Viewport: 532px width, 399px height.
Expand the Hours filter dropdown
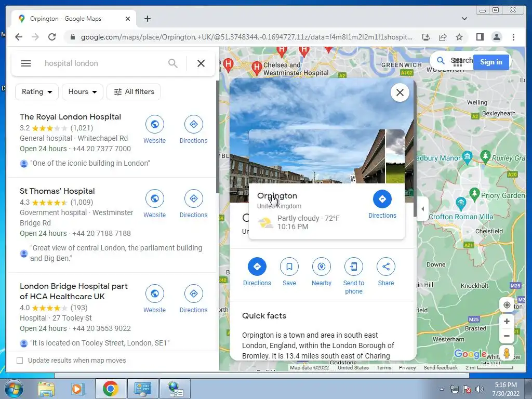pyautogui.click(x=83, y=91)
